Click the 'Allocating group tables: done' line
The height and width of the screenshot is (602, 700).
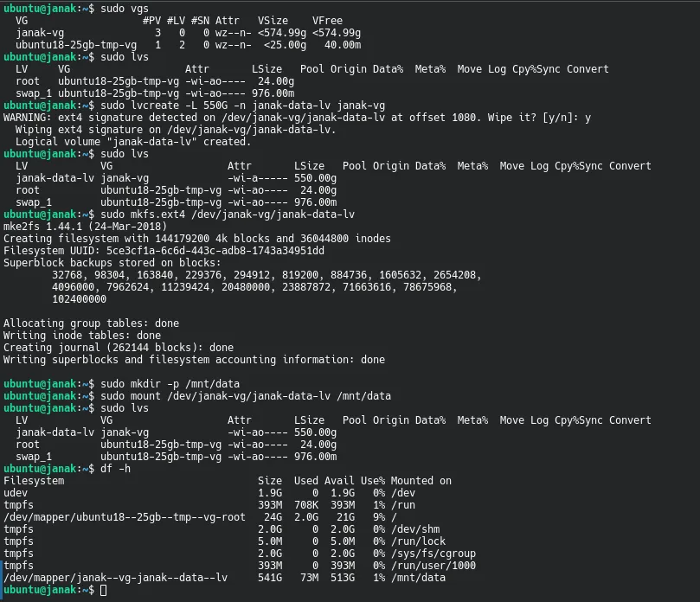pyautogui.click(x=91, y=323)
